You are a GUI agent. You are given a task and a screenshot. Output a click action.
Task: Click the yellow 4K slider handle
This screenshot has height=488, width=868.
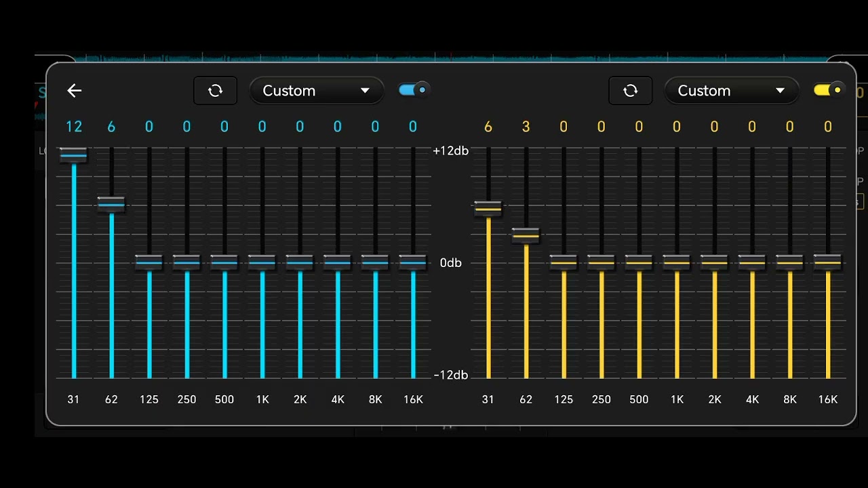tap(752, 262)
